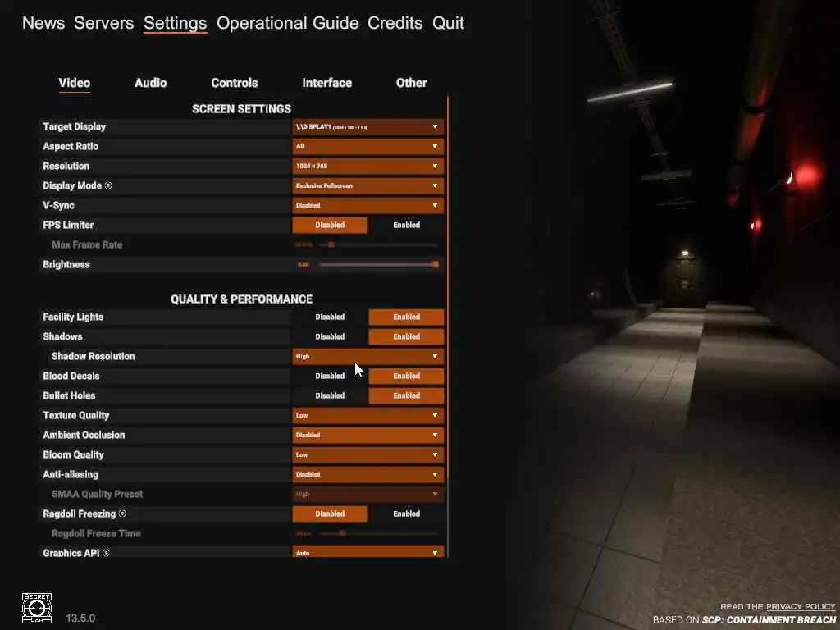Switch to the Other settings tab
840x630 pixels.
tap(412, 83)
